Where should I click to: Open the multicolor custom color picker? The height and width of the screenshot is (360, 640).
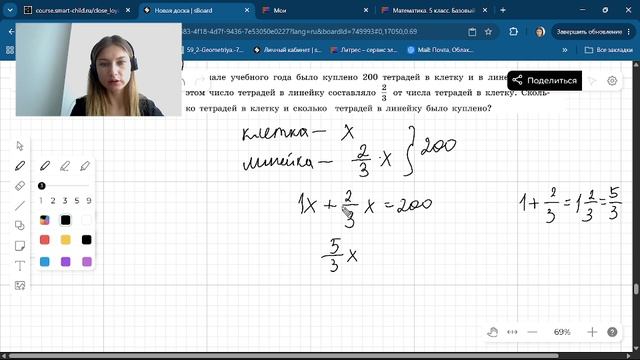pyautogui.click(x=44, y=220)
